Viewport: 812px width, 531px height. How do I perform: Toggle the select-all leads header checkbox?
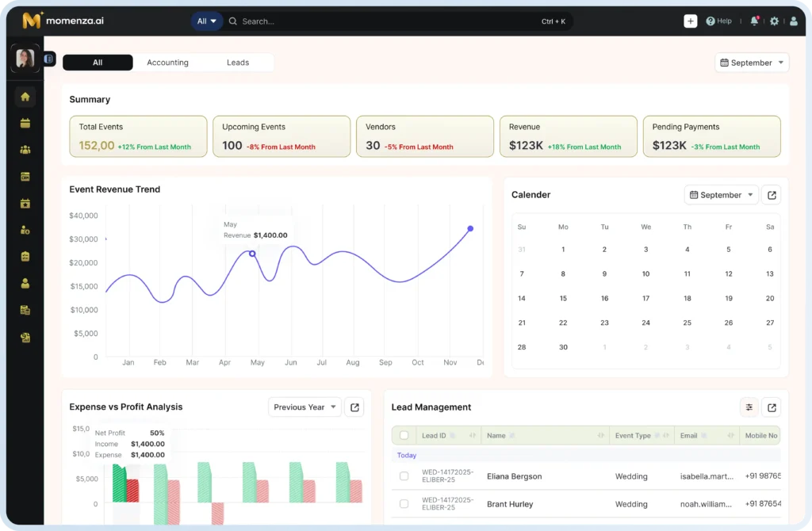tap(404, 435)
